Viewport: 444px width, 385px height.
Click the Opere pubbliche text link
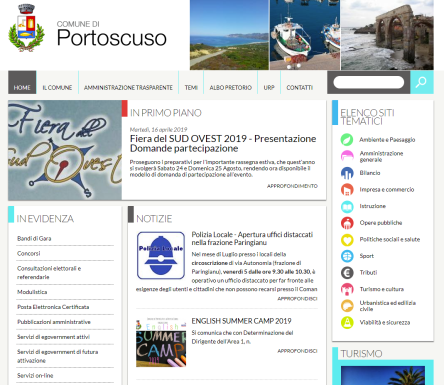click(x=381, y=223)
